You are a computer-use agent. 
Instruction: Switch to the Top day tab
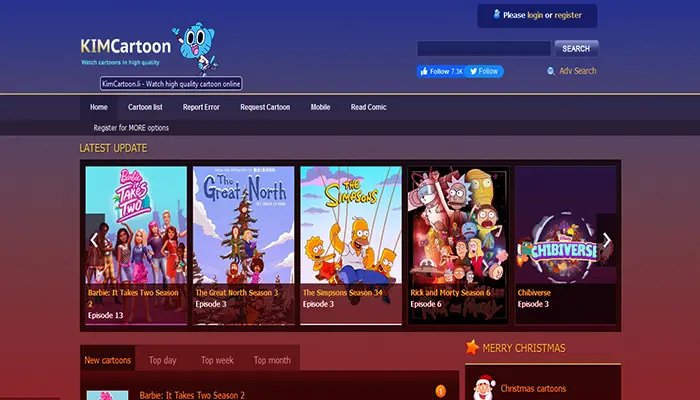[162, 360]
